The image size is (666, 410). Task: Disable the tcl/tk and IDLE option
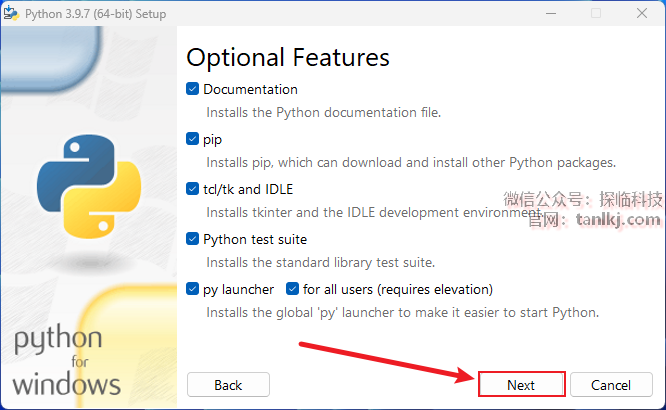(x=193, y=189)
